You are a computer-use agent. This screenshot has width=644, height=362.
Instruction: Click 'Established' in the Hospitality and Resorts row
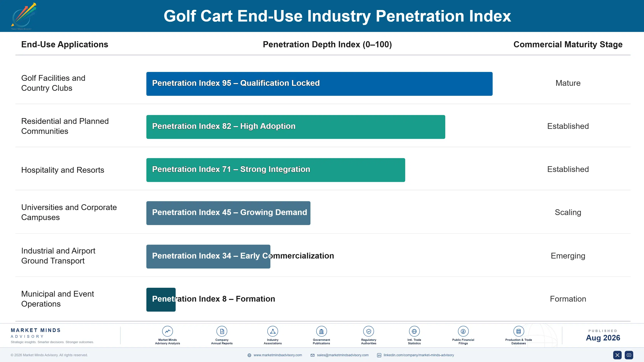point(568,169)
